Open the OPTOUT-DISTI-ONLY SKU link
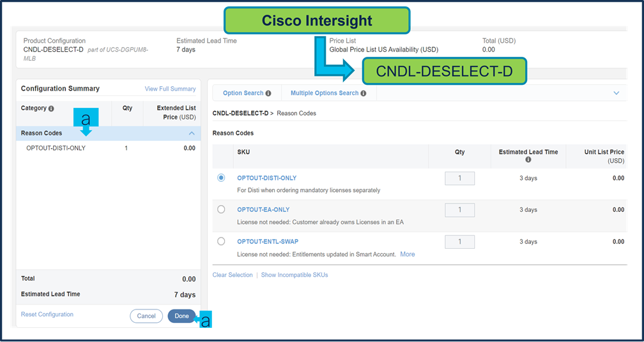The width and height of the screenshot is (644, 342). click(x=267, y=178)
